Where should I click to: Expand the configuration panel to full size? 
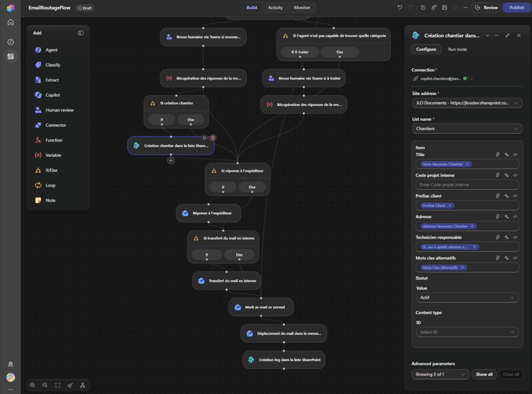point(508,35)
